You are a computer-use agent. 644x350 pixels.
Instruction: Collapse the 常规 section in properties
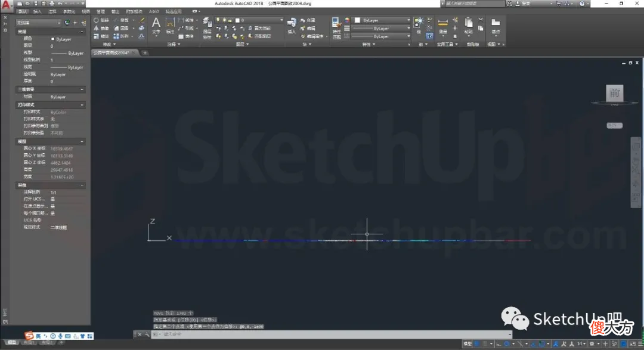pos(82,32)
